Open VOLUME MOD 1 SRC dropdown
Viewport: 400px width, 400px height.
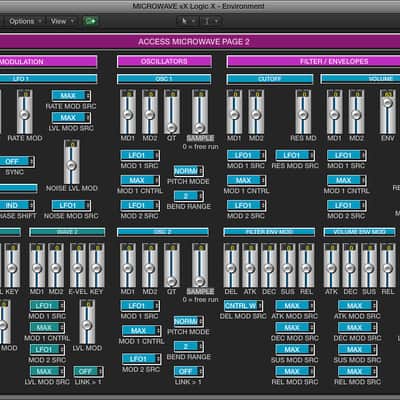347,155
